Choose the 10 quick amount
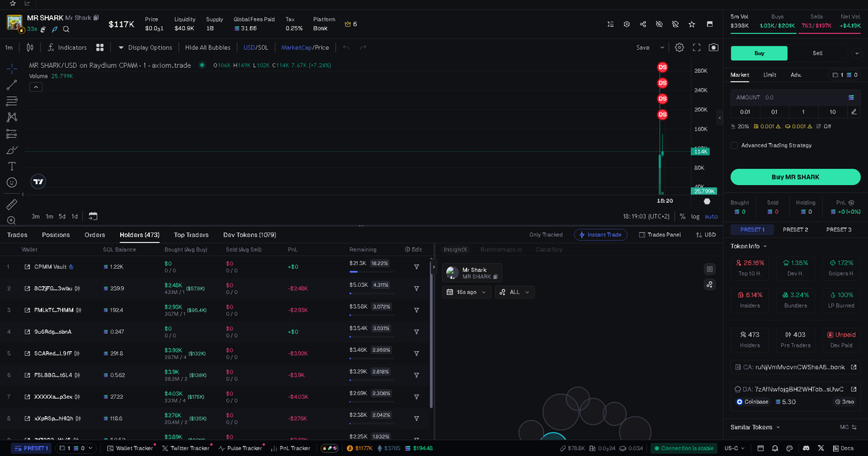This screenshot has height=456, width=868. tap(833, 112)
